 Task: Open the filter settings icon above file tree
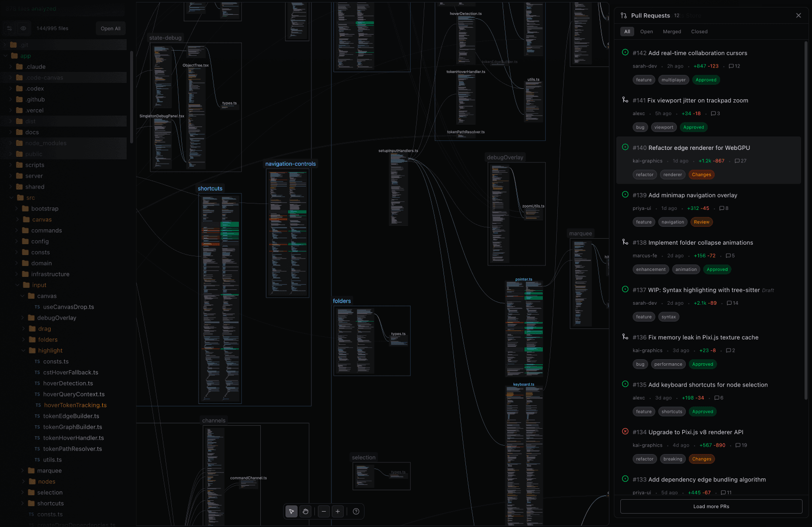[9, 28]
